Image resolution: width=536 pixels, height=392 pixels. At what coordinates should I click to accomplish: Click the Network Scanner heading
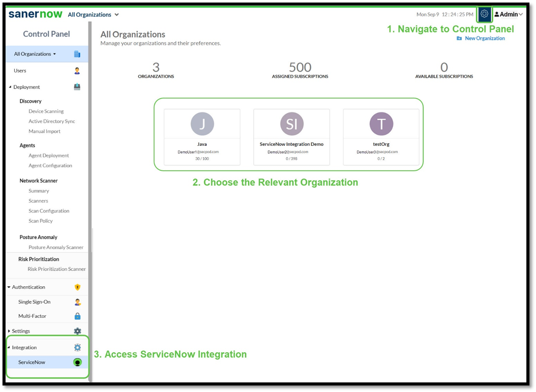(x=39, y=181)
